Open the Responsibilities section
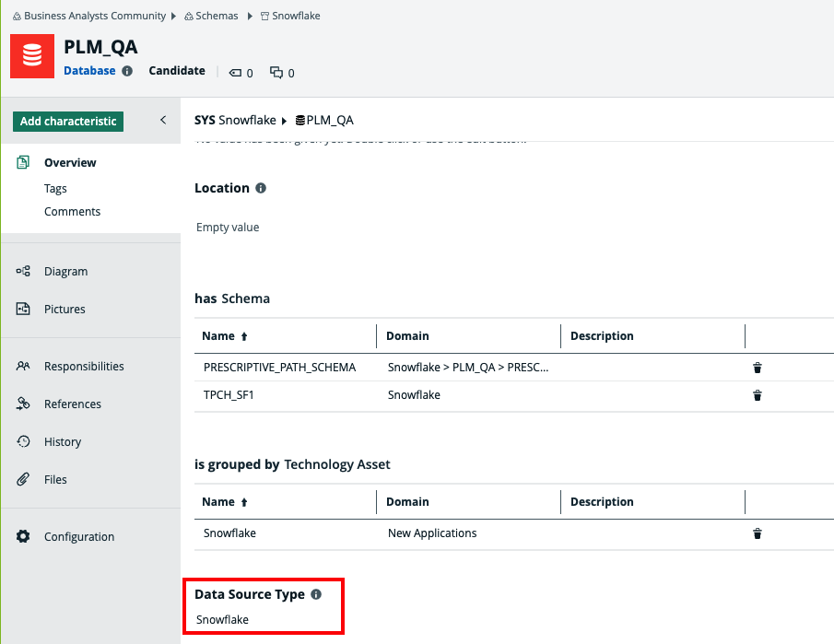Viewport: 834px width, 644px height. point(83,367)
